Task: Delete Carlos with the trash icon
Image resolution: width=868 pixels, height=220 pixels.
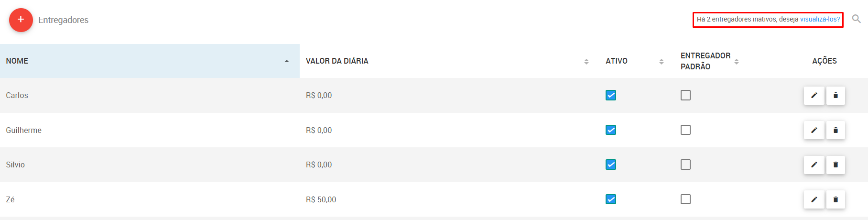Action: click(835, 95)
